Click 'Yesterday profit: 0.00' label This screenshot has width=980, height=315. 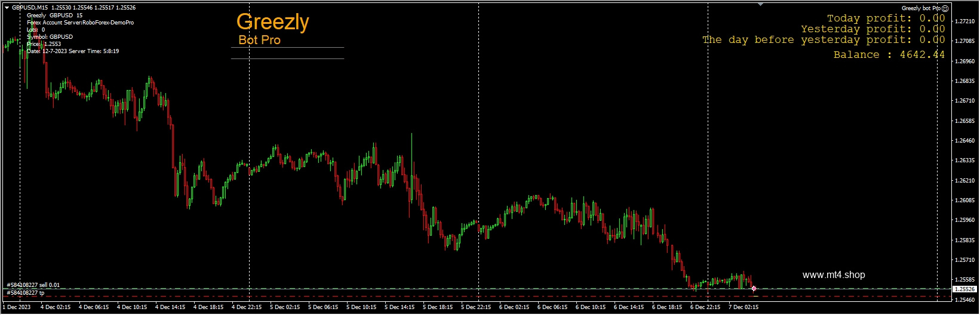(x=873, y=29)
